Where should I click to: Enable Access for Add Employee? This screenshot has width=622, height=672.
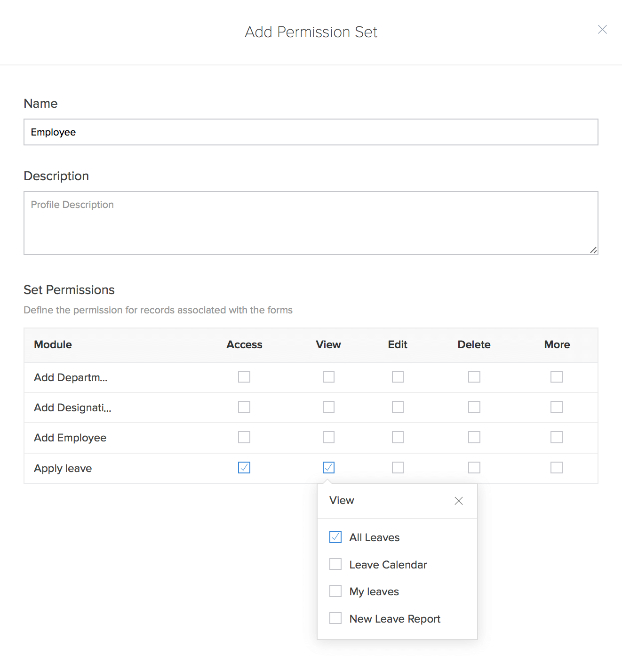click(244, 438)
